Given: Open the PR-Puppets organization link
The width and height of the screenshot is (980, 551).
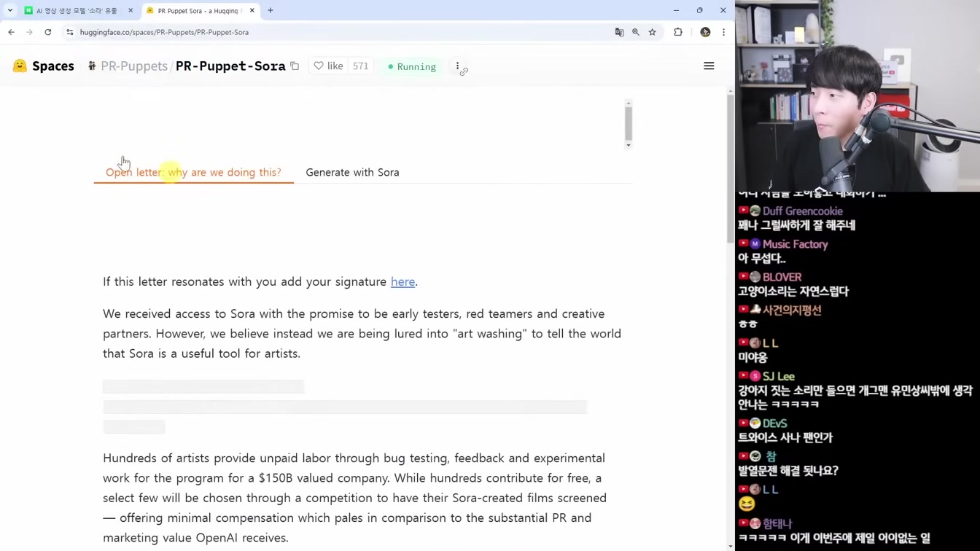Looking at the screenshot, I should click(134, 66).
